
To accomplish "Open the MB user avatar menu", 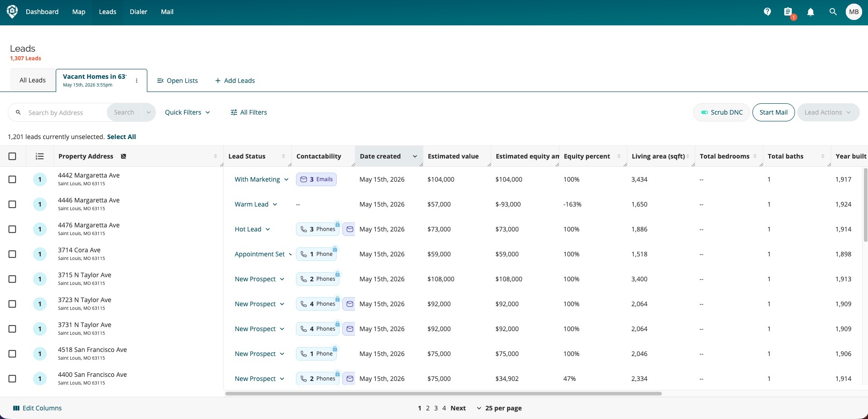I will point(853,12).
